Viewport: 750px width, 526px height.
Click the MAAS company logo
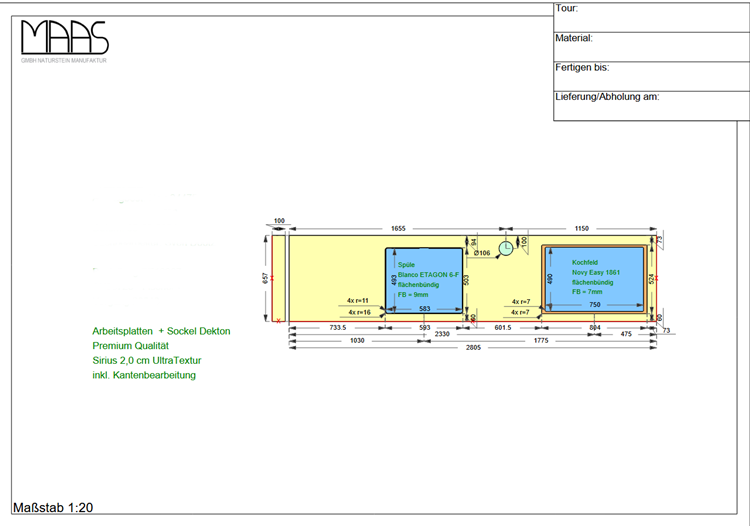pos(65,37)
